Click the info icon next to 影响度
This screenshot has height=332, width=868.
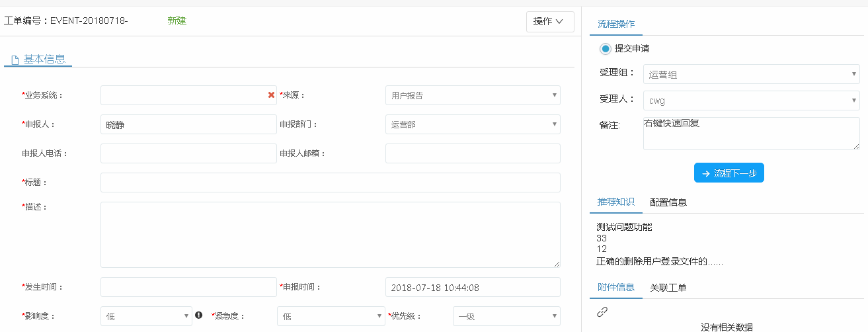point(198,315)
